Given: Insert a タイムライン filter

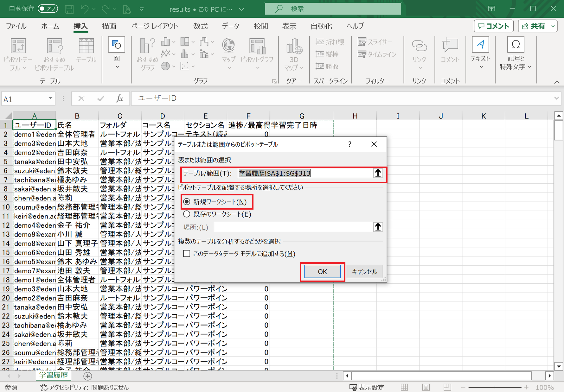Looking at the screenshot, I should 377,54.
